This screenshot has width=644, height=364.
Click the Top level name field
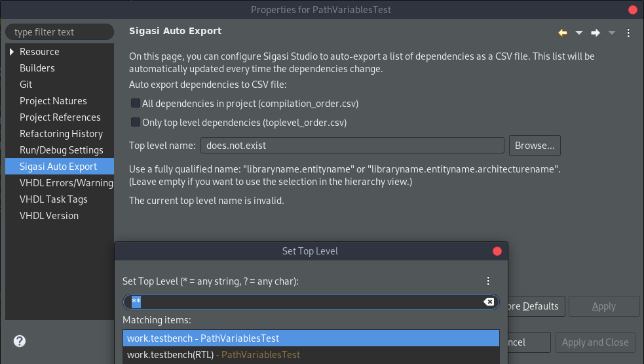tap(352, 146)
